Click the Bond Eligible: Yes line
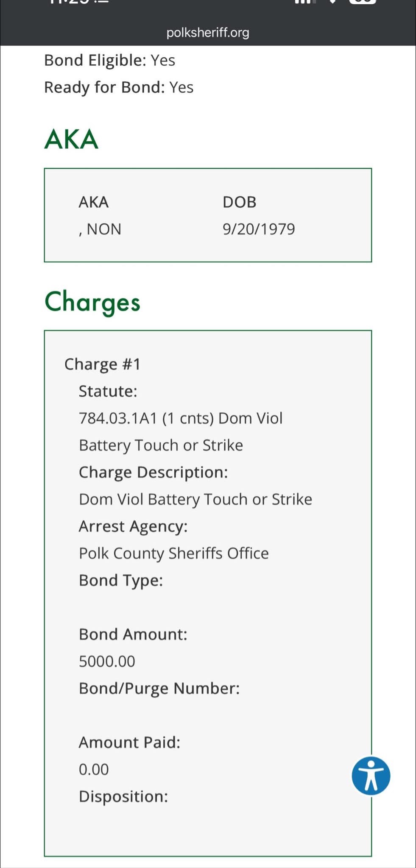 (109, 60)
